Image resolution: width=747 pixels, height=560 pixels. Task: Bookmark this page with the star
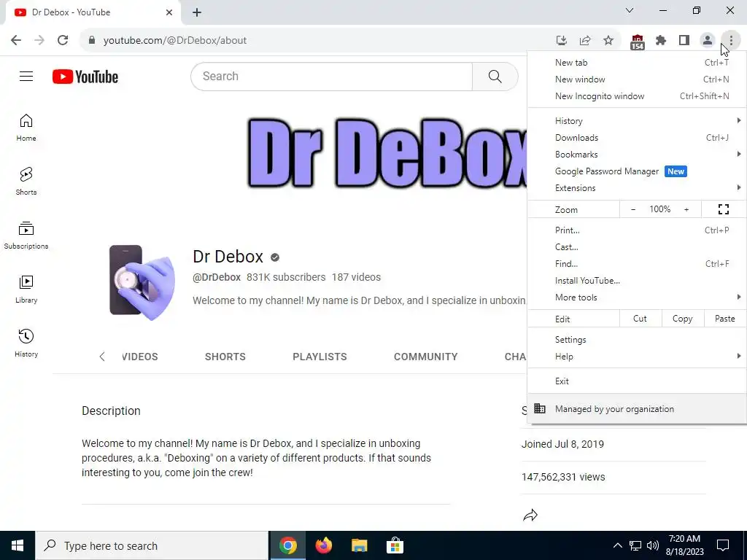pos(608,40)
